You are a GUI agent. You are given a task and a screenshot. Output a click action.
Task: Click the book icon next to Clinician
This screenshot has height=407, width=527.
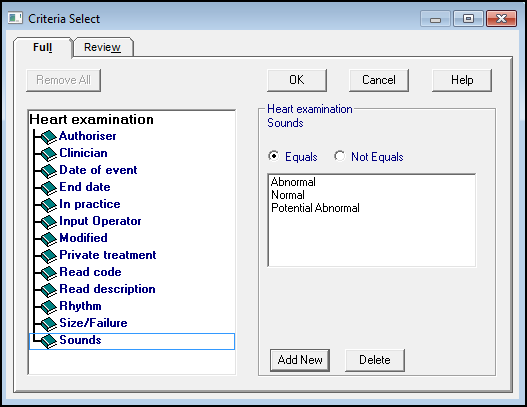(49, 154)
